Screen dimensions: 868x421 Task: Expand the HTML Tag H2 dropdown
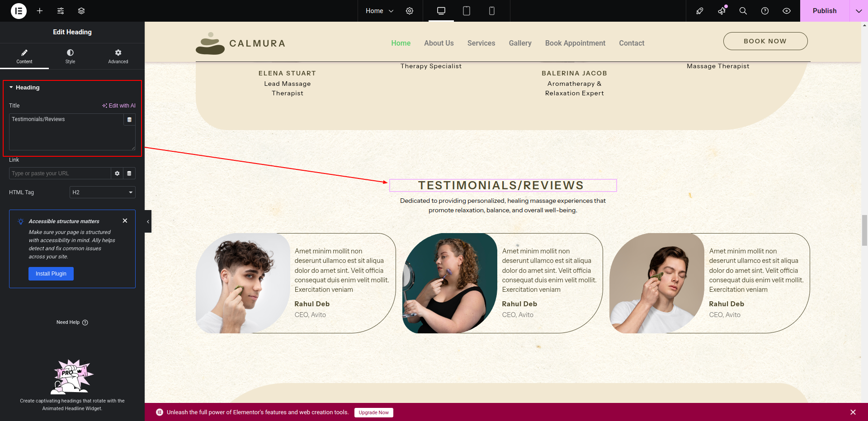[103, 192]
